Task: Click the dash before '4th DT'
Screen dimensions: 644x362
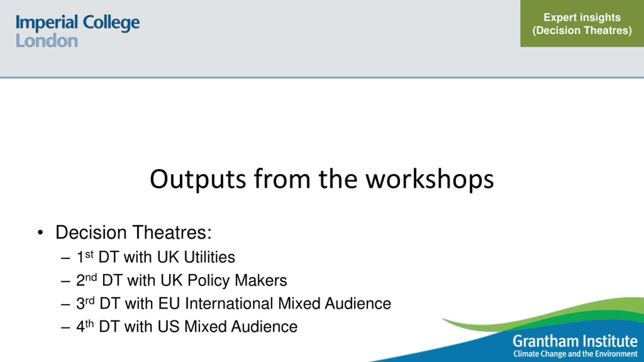Action: 65,328
